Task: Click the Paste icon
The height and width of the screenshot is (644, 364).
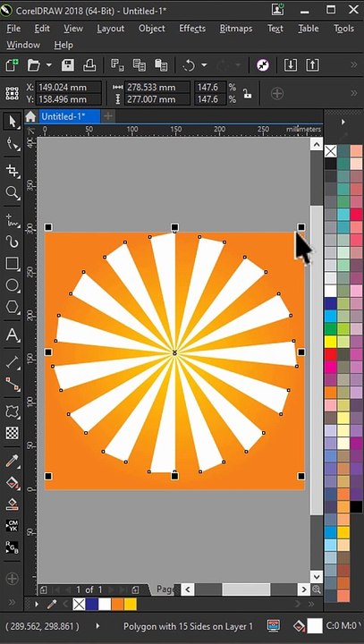Action: click(x=161, y=65)
